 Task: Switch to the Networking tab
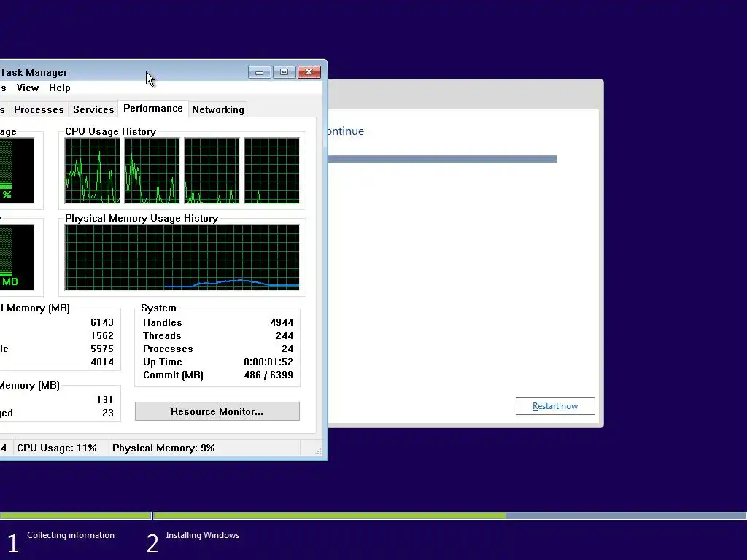217,109
